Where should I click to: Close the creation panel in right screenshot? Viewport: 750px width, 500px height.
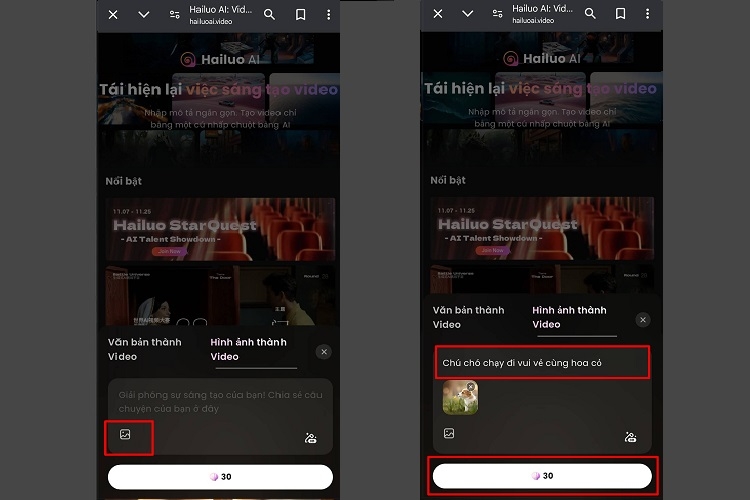tap(643, 320)
